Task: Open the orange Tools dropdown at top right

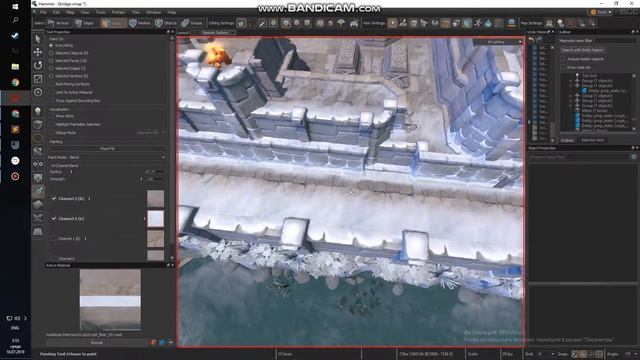Action: [x=601, y=12]
